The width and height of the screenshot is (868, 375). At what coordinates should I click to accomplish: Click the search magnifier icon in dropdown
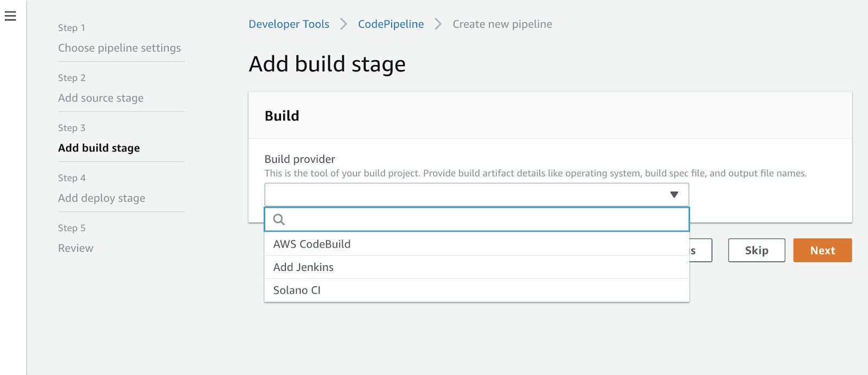click(279, 219)
